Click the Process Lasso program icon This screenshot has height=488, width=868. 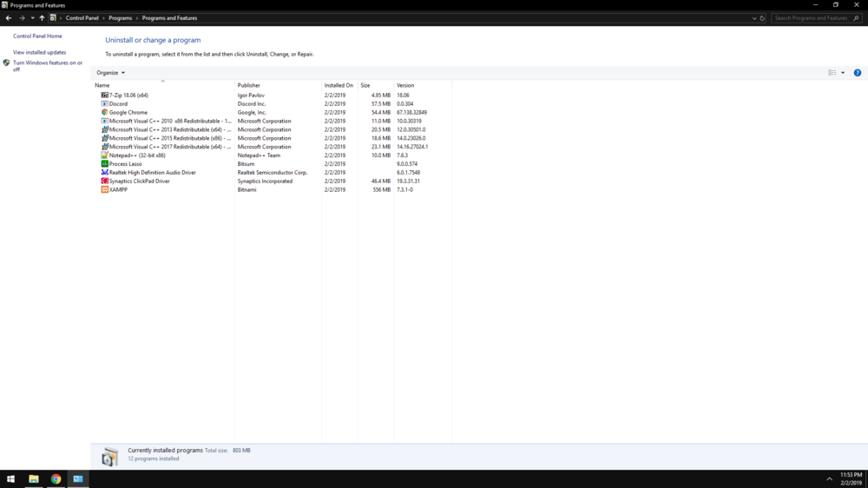click(x=105, y=164)
